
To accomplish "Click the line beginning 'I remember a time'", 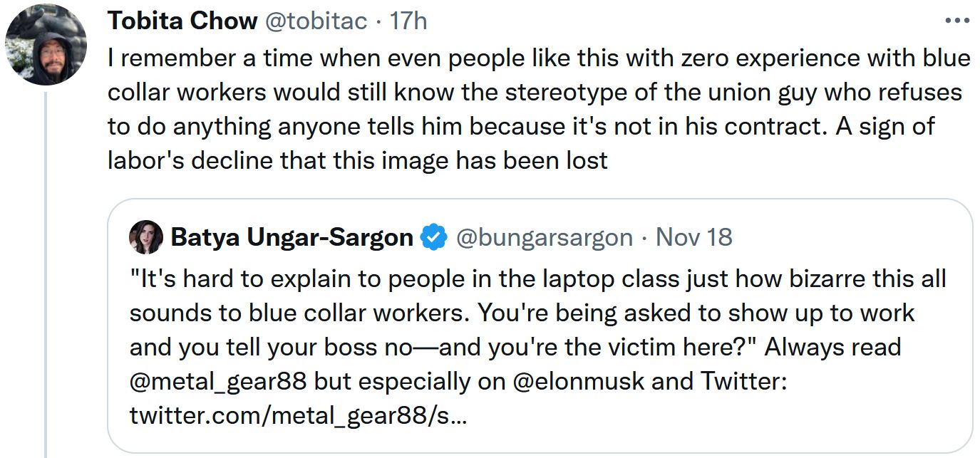I will pyautogui.click(x=539, y=58).
